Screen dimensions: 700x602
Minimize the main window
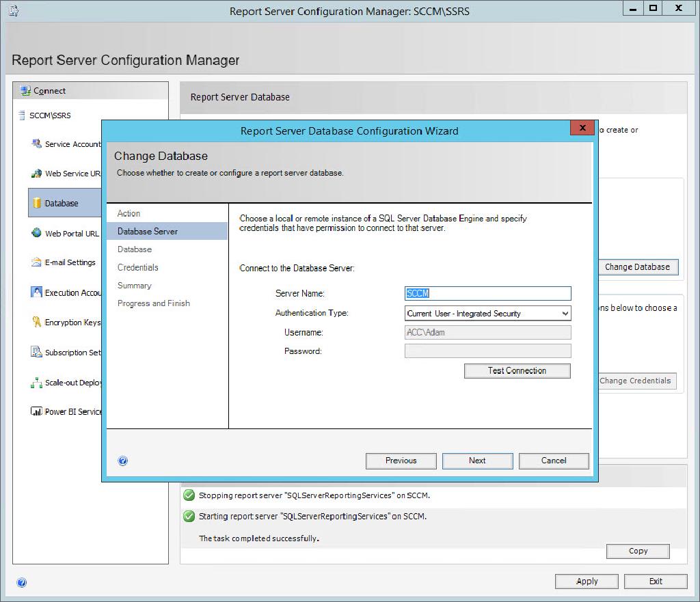tap(633, 8)
